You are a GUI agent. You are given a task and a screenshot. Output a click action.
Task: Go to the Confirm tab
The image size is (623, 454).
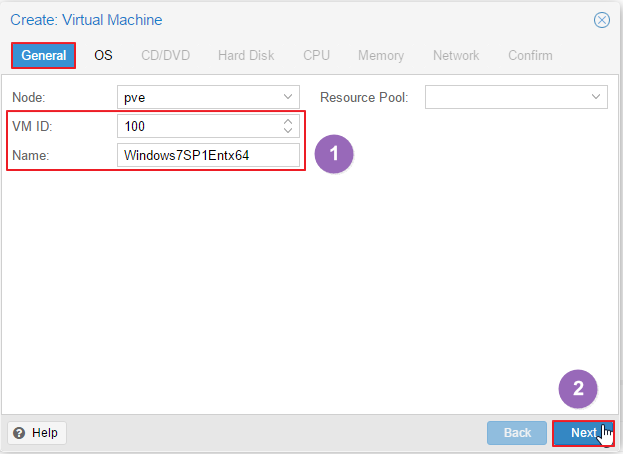(x=530, y=55)
